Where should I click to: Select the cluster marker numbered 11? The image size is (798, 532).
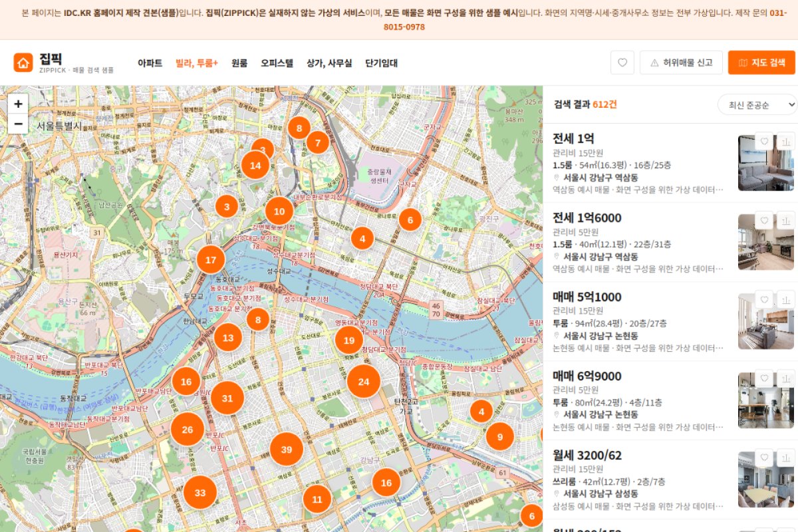[317, 499]
